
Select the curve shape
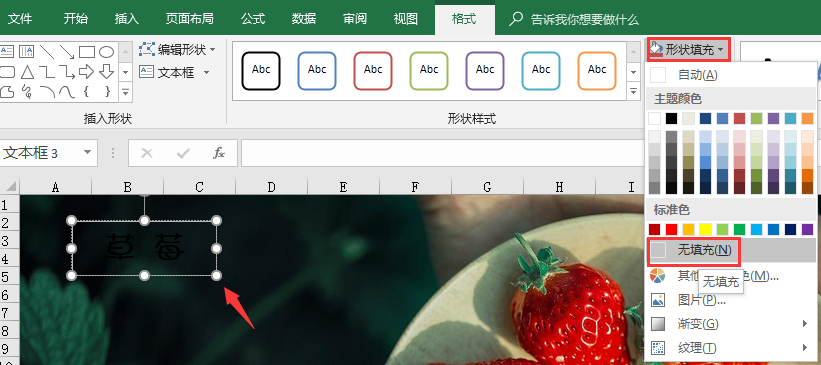coord(66,92)
